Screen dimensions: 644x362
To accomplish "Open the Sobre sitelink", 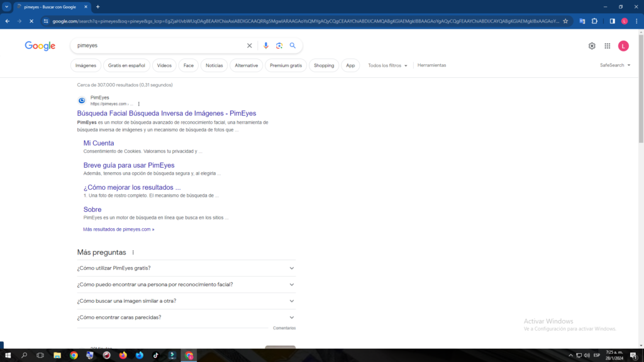I will (x=92, y=210).
